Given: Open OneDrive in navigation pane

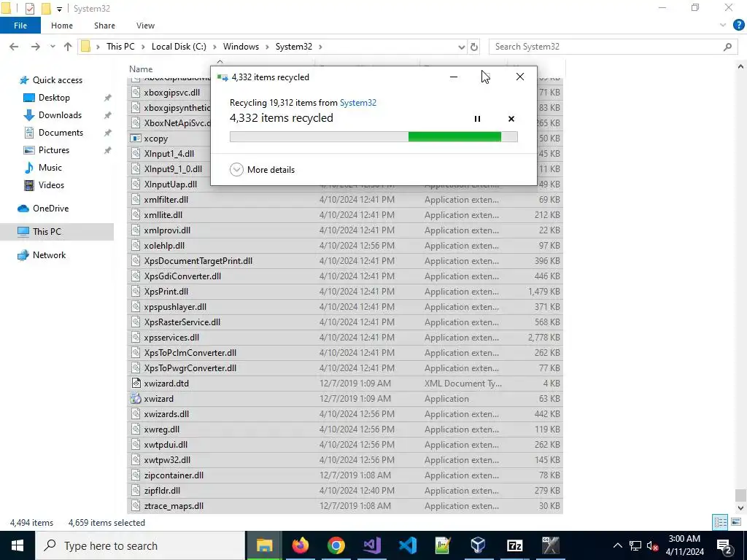Looking at the screenshot, I should point(50,209).
